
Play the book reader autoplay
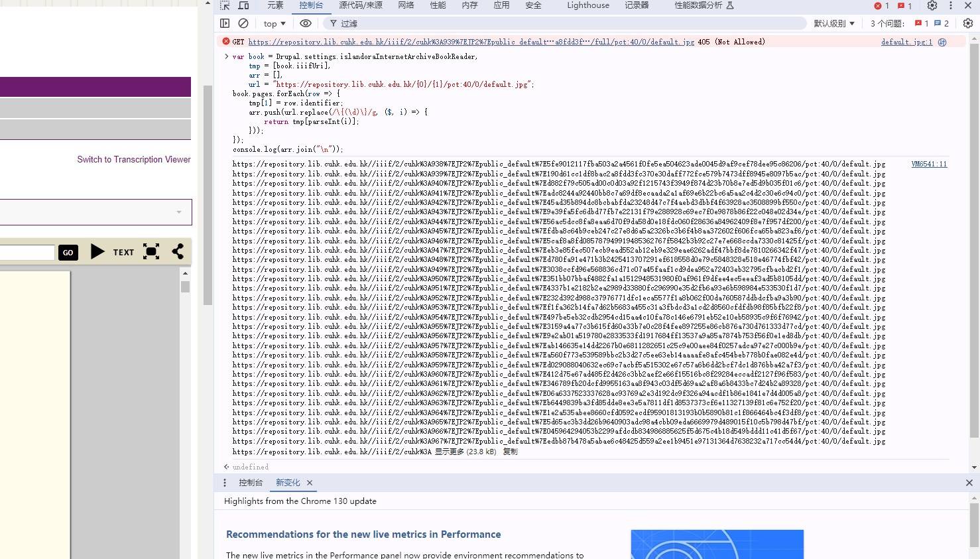(x=97, y=251)
